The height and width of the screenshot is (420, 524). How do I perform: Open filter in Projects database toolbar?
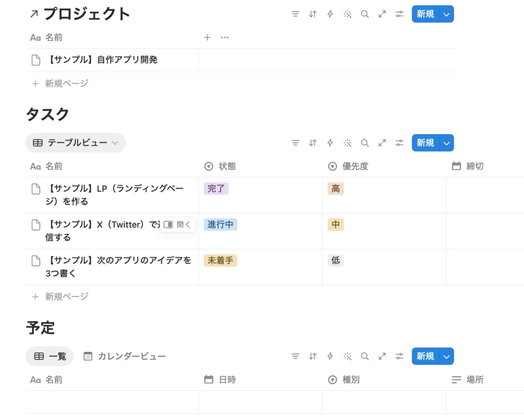tap(295, 14)
